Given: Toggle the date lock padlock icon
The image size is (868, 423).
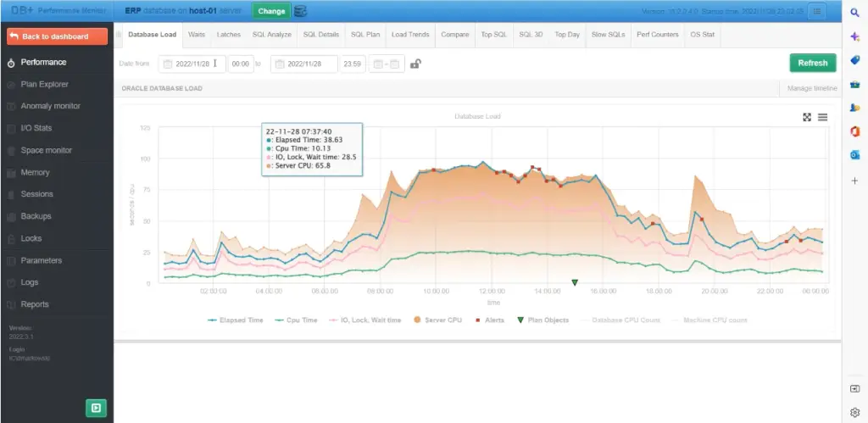Looking at the screenshot, I should 415,64.
